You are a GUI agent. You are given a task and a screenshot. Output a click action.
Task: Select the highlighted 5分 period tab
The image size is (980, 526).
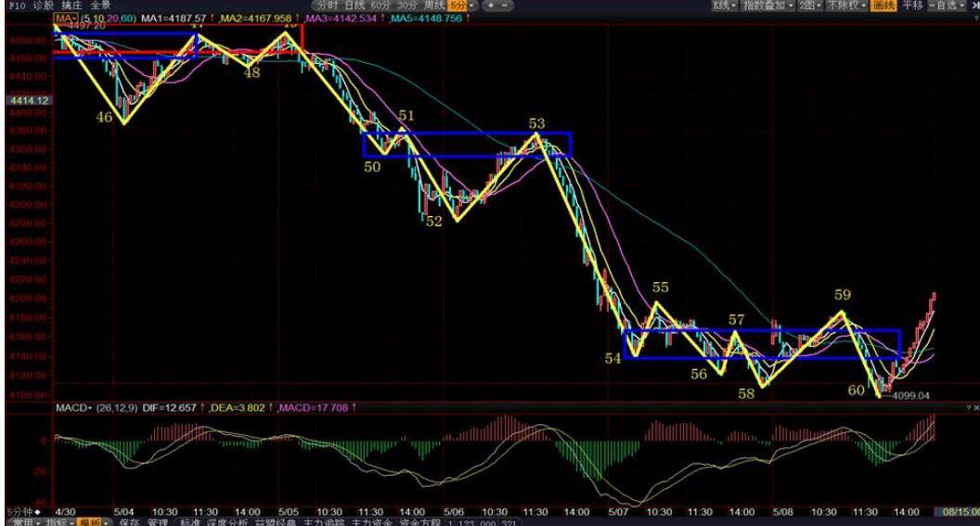(x=458, y=6)
